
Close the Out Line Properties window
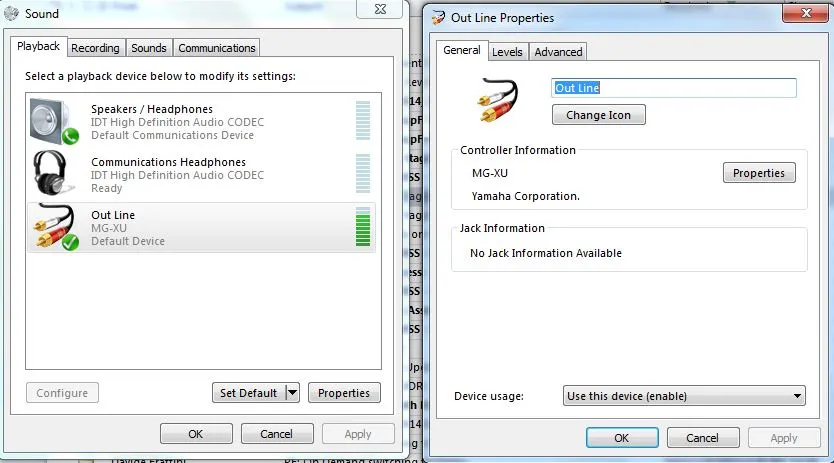(806, 16)
